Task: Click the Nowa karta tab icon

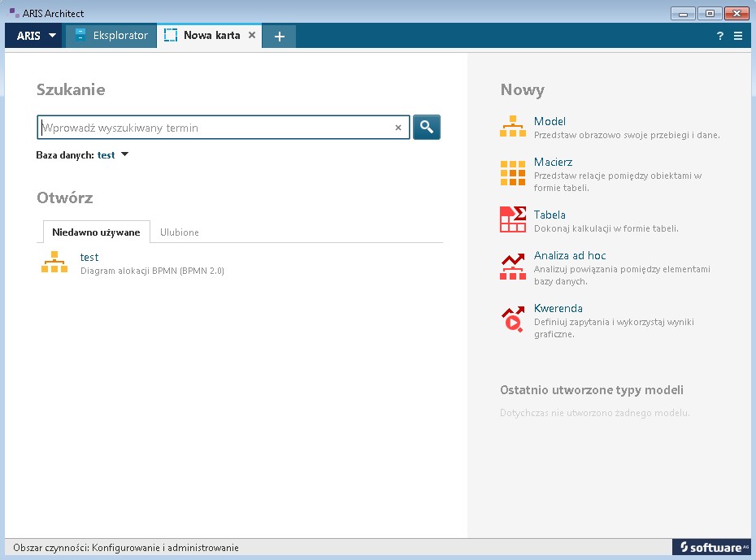Action: (x=171, y=35)
